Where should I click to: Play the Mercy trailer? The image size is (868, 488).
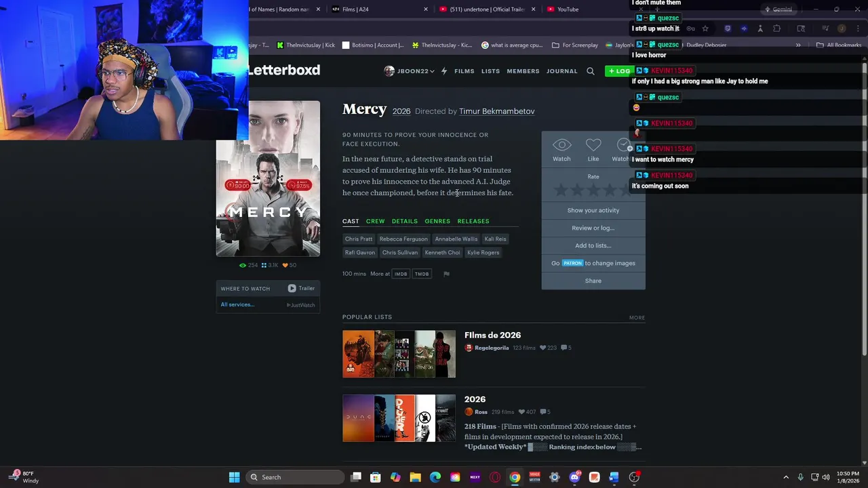301,288
